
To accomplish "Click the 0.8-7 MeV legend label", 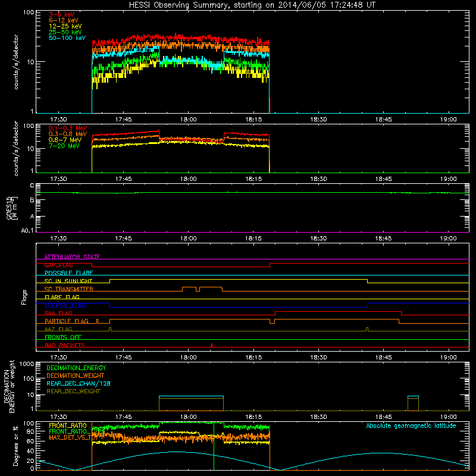I will tap(65, 140).
